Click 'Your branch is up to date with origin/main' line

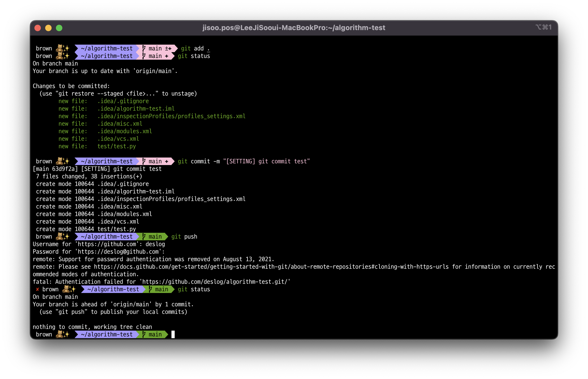coord(105,71)
